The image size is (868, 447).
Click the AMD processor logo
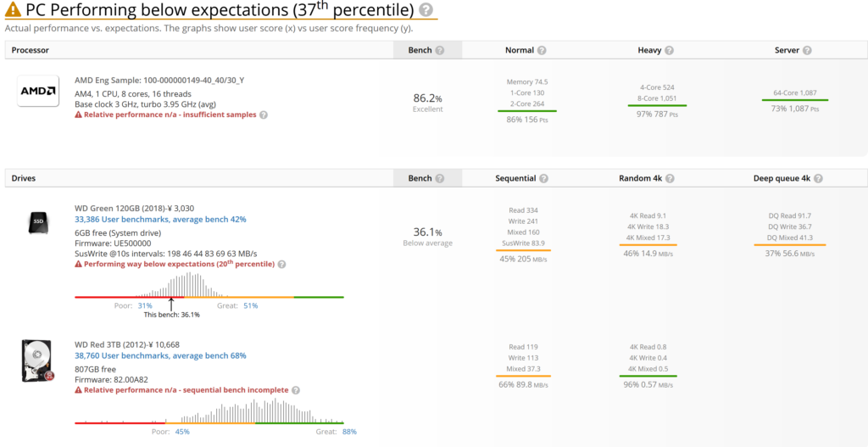[38, 91]
